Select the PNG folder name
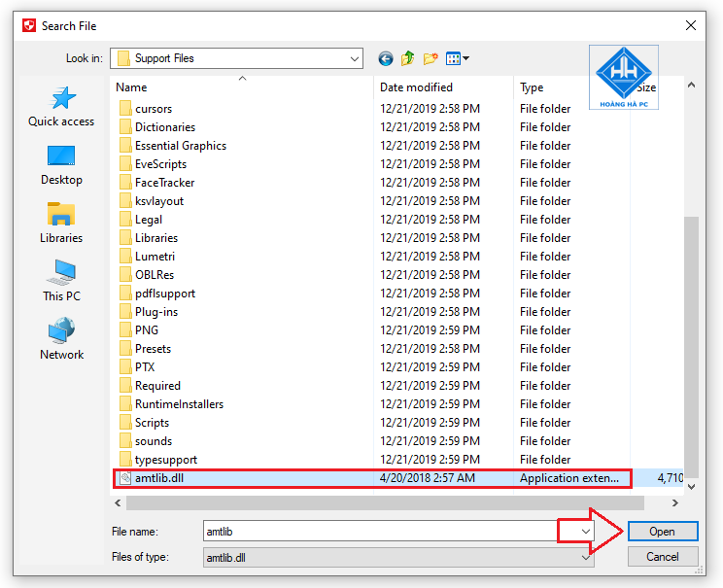The width and height of the screenshot is (723, 588). pos(147,330)
